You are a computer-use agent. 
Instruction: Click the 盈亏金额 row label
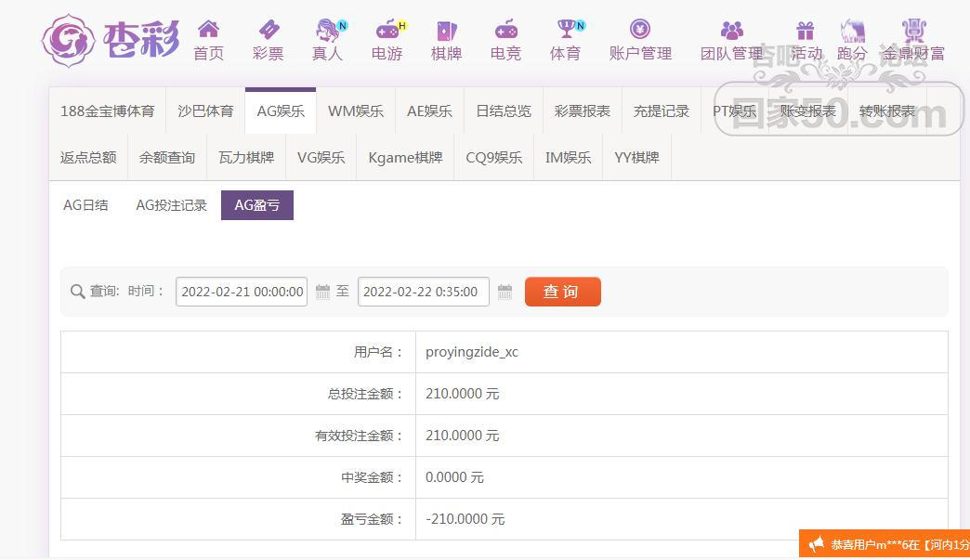(x=372, y=519)
